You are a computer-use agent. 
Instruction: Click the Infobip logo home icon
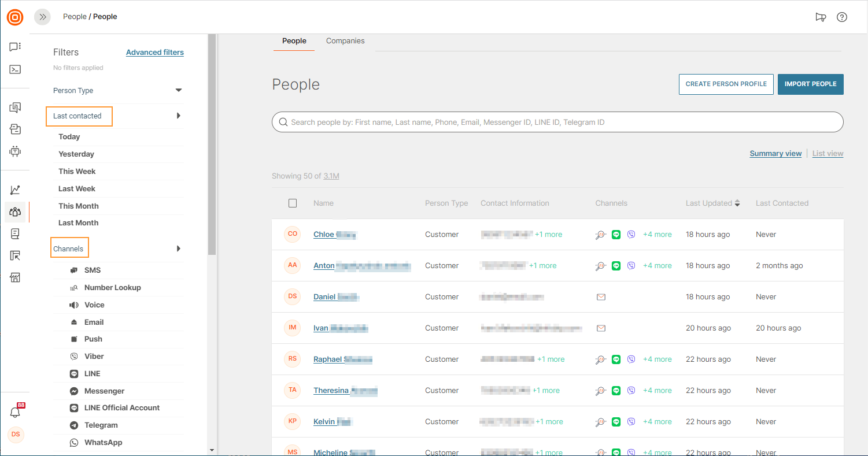pyautogui.click(x=15, y=17)
